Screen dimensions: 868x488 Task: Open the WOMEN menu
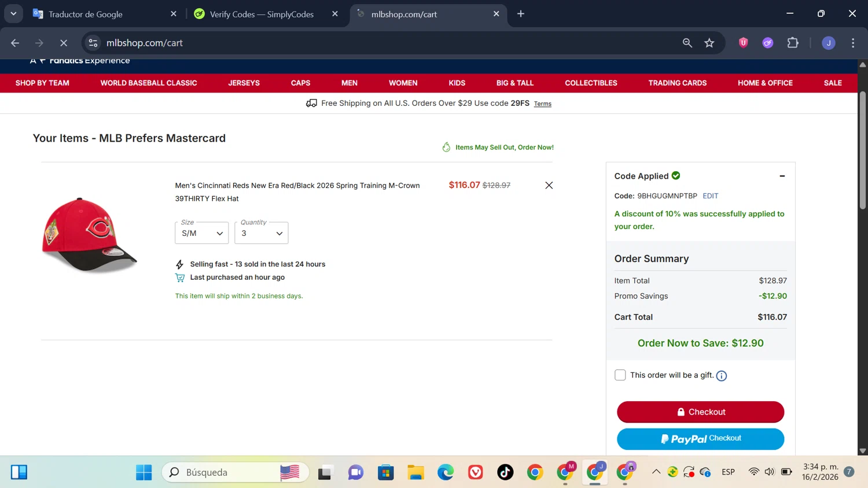(x=403, y=83)
